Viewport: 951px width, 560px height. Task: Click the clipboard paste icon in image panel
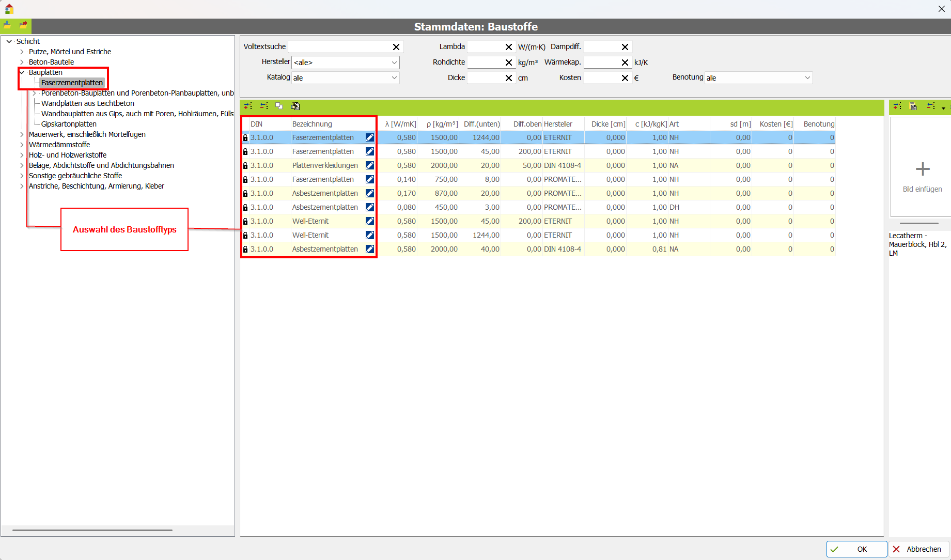[913, 106]
